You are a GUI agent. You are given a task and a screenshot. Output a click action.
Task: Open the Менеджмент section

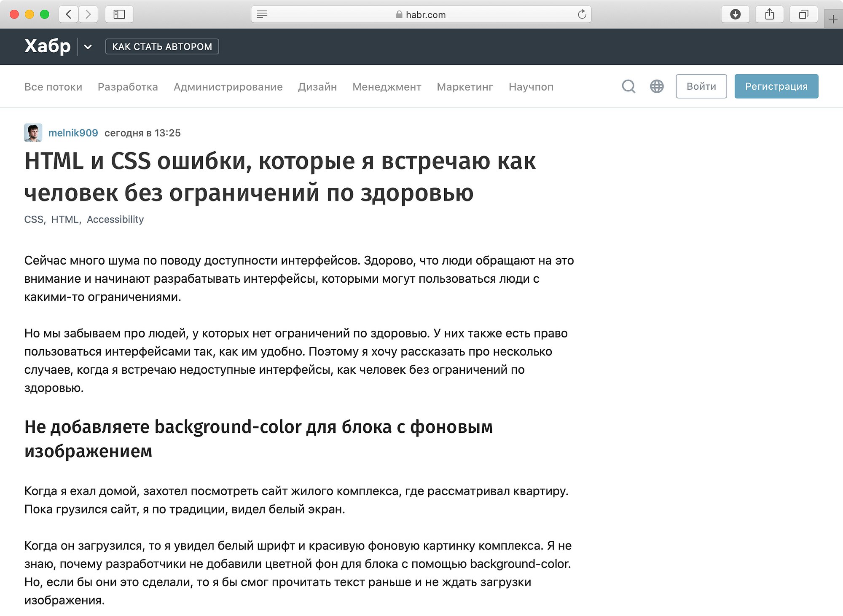tap(387, 87)
